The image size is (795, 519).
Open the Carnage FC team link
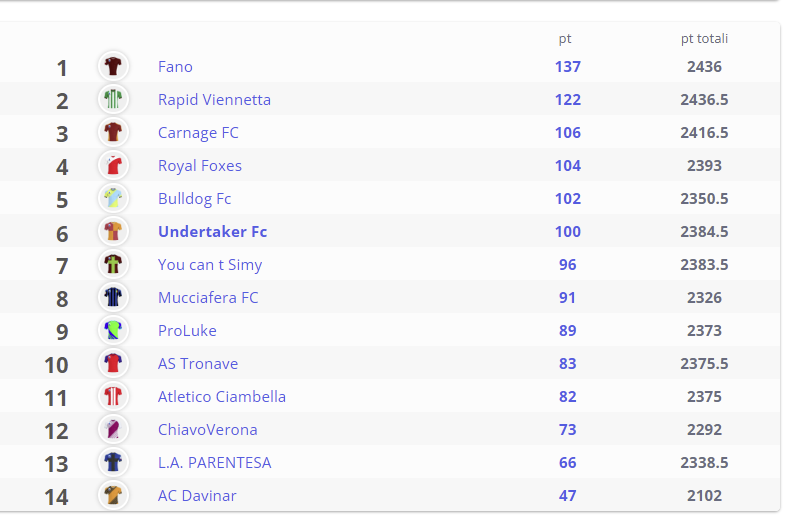point(198,133)
